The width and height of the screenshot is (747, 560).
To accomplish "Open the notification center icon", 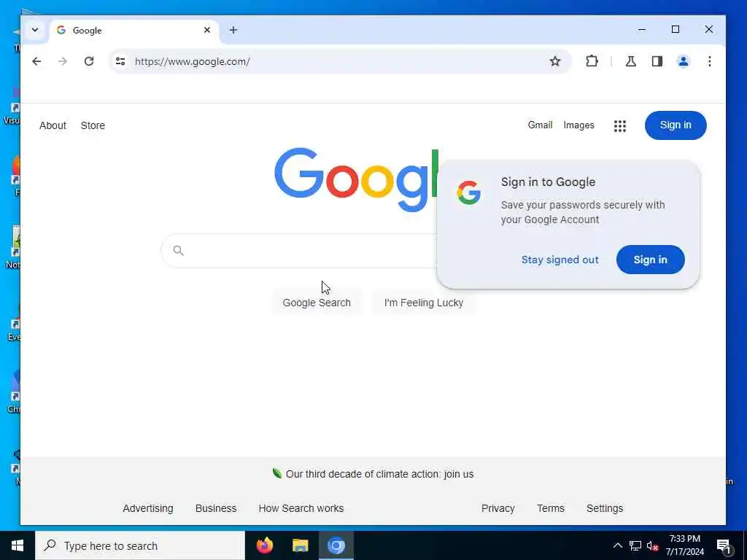I will (724, 546).
